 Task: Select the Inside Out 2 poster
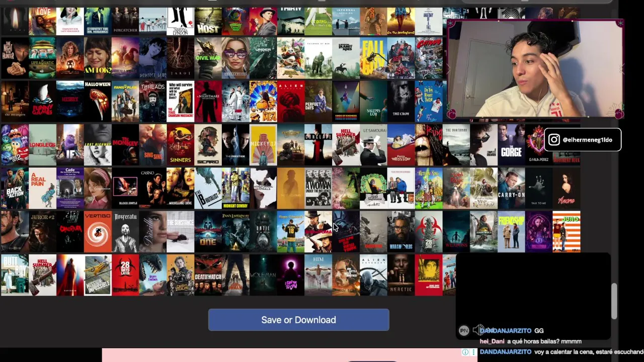click(15, 145)
